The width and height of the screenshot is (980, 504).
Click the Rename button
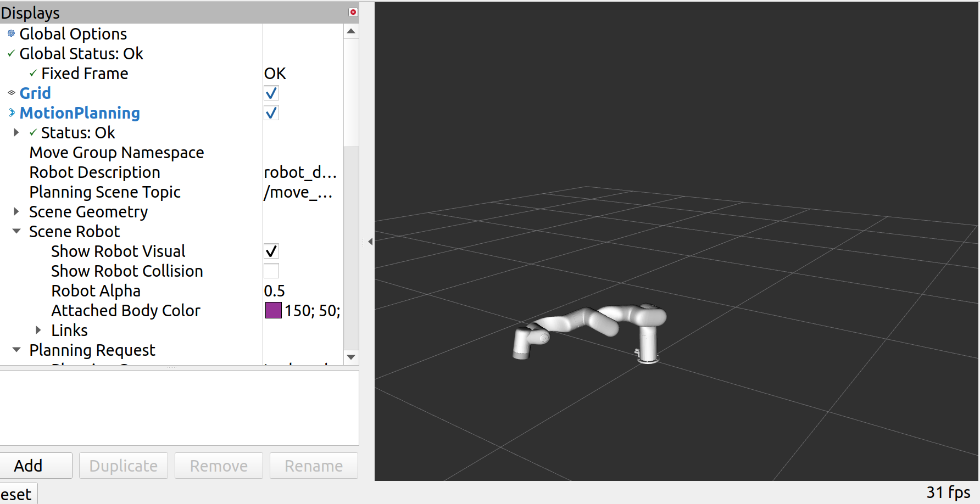[x=313, y=465]
